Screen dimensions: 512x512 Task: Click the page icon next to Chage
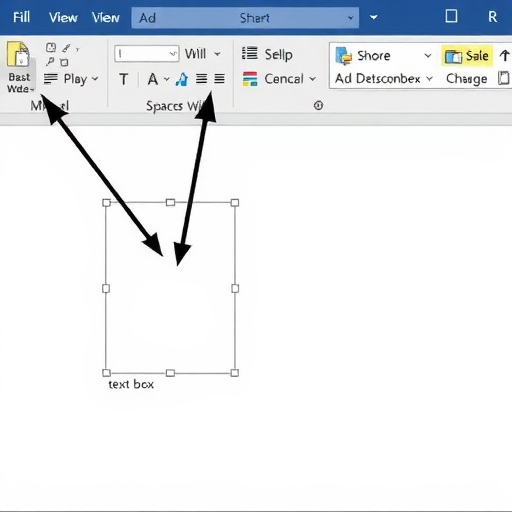coord(504,78)
